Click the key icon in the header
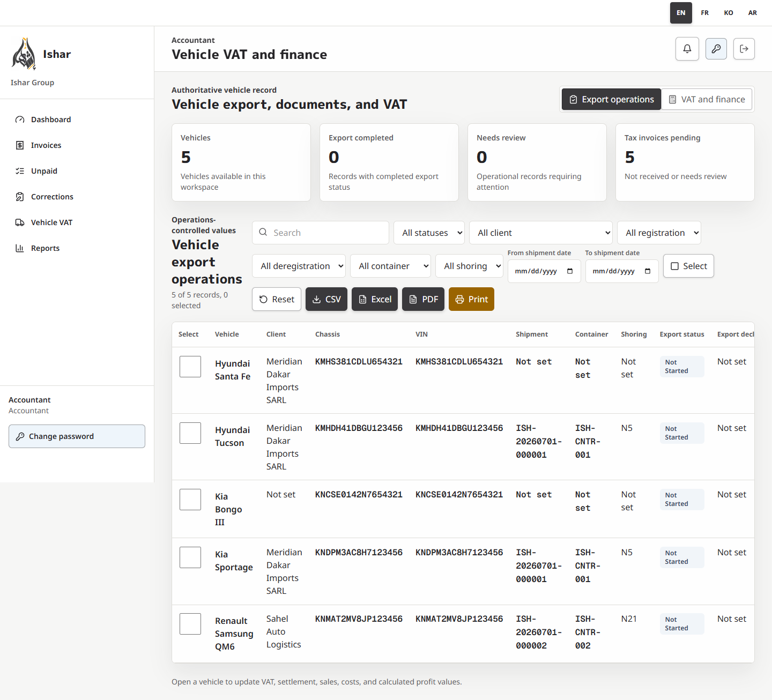The height and width of the screenshot is (700, 772). [x=716, y=49]
